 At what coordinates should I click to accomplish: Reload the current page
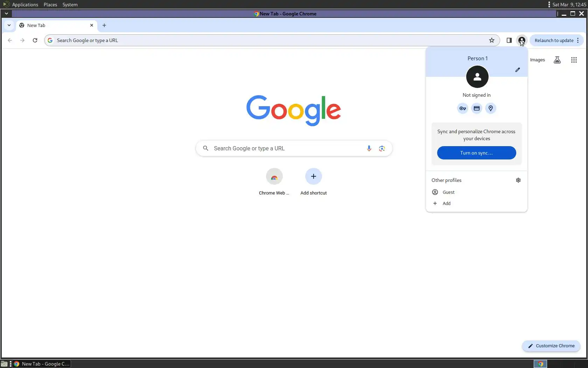coord(35,40)
